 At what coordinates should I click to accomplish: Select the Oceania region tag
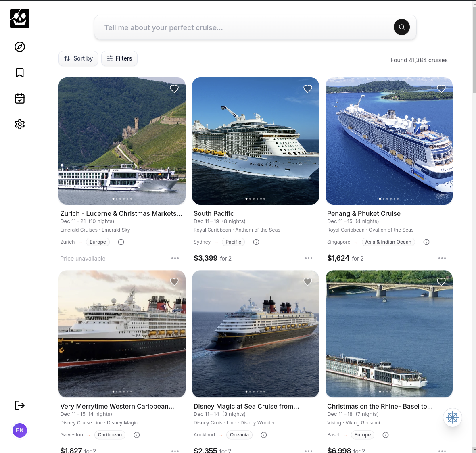[239, 435]
